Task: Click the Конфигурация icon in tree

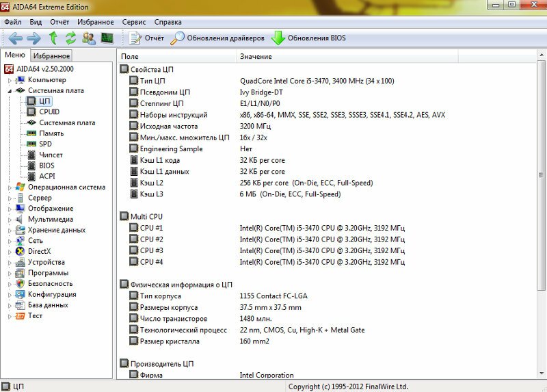Action: (x=21, y=294)
